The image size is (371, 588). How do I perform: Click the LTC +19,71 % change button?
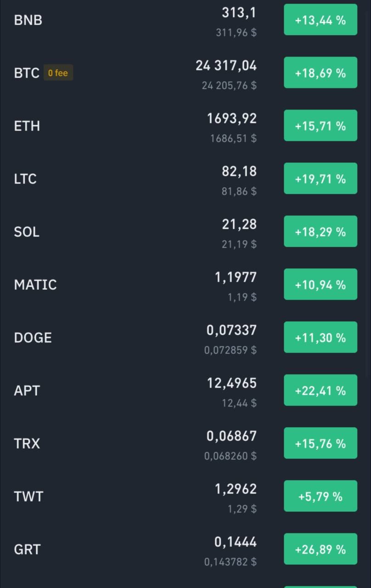click(x=320, y=179)
